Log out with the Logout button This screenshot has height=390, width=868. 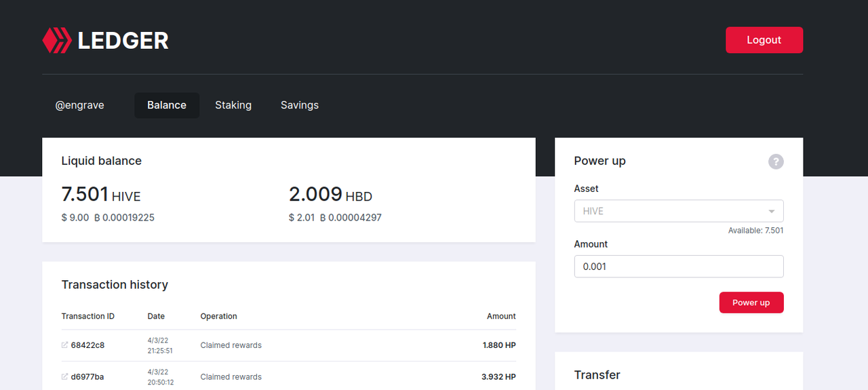point(764,40)
